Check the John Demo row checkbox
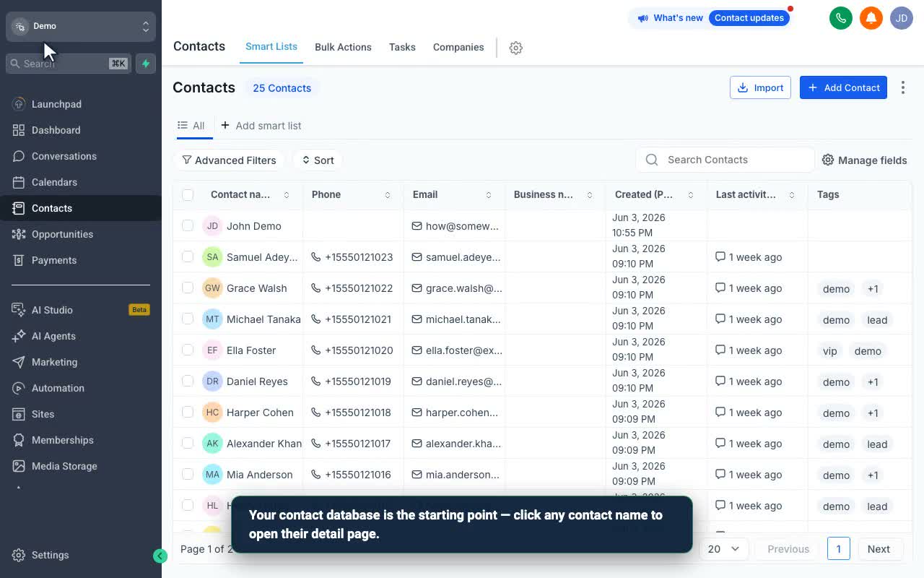Viewport: 924px width, 578px height. [x=188, y=225]
